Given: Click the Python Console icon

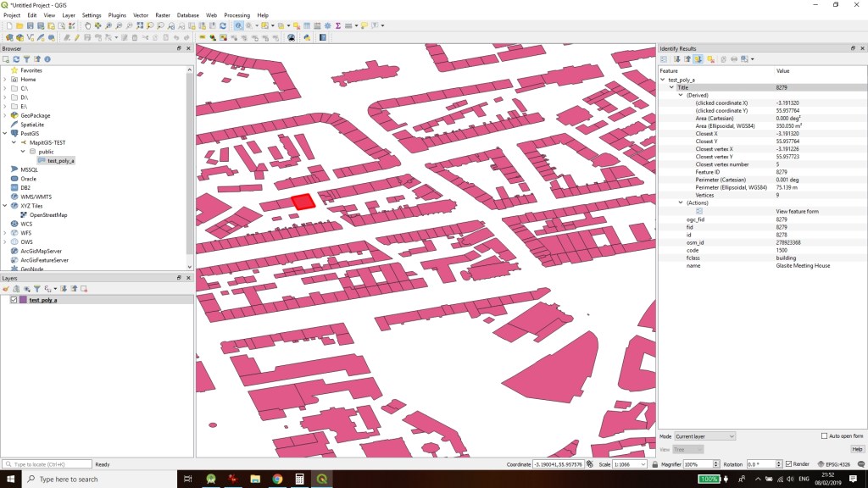Looking at the screenshot, I should (x=307, y=37).
